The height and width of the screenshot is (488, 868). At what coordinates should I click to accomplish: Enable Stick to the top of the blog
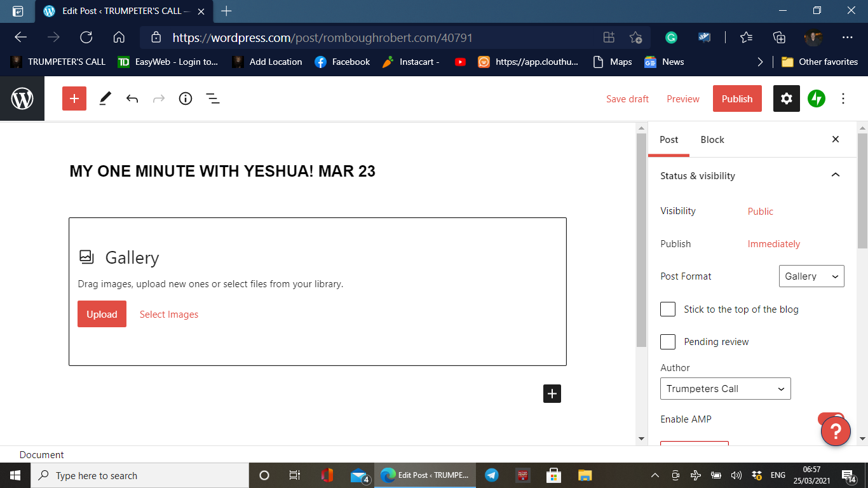click(668, 309)
